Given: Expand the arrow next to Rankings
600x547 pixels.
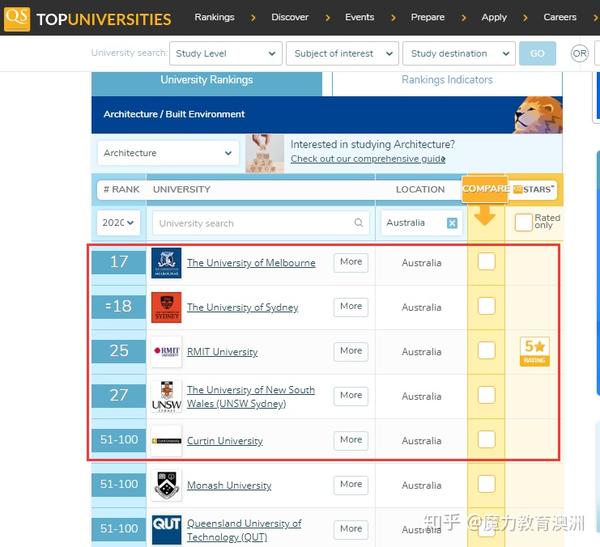Looking at the screenshot, I should pos(253,18).
